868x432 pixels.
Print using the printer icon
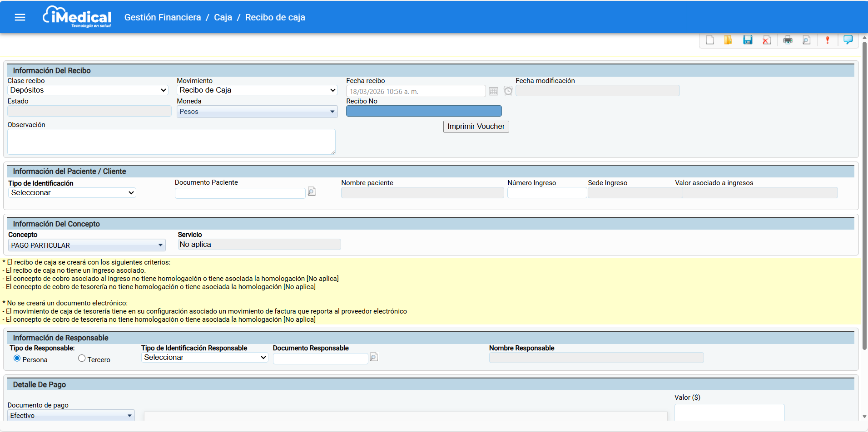click(x=788, y=40)
